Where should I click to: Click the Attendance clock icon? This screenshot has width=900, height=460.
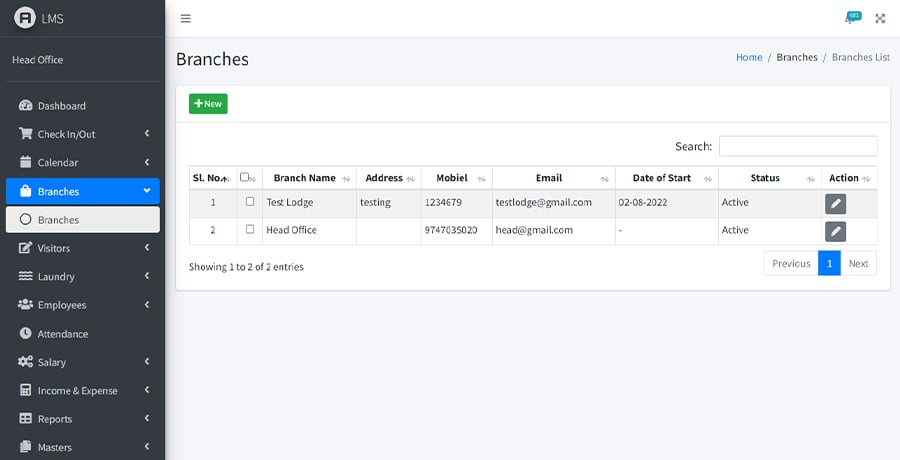tap(26, 334)
